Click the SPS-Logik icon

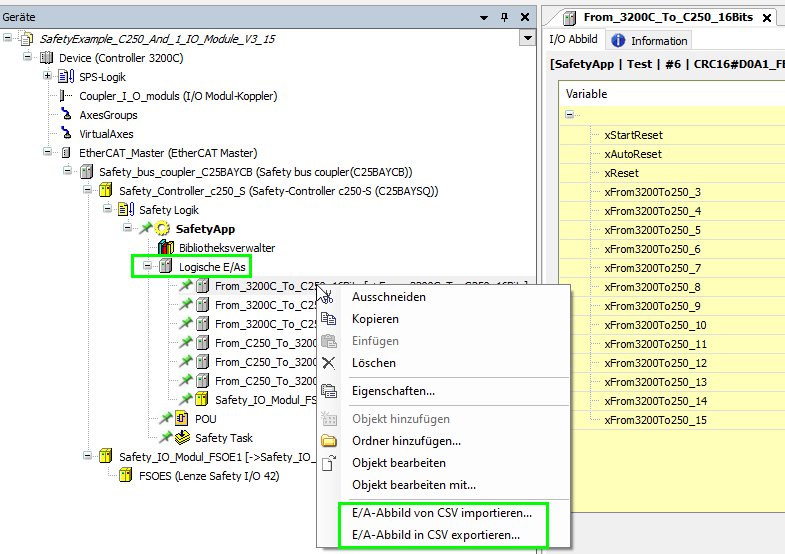[66, 77]
